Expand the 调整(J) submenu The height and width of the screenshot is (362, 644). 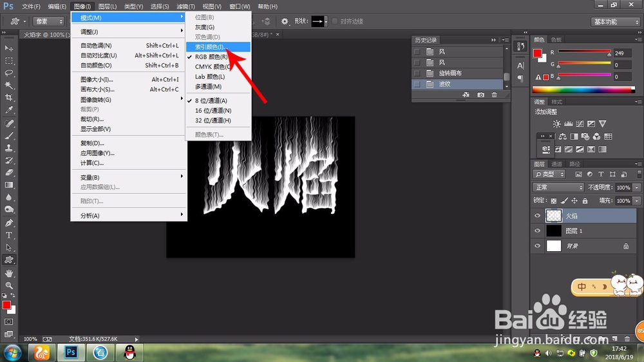point(129,32)
